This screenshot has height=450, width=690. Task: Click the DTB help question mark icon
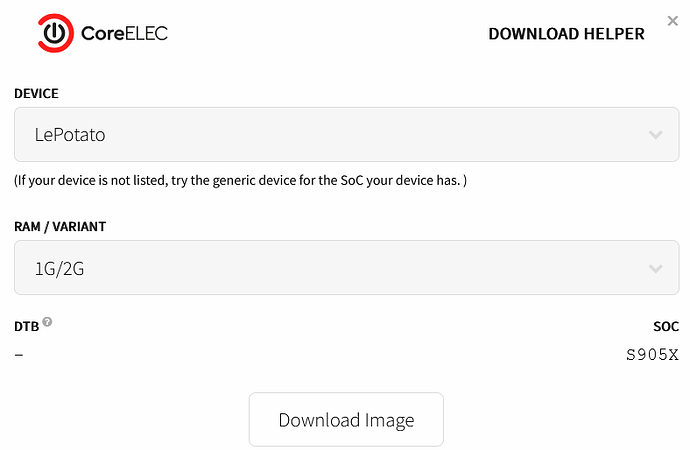click(47, 322)
